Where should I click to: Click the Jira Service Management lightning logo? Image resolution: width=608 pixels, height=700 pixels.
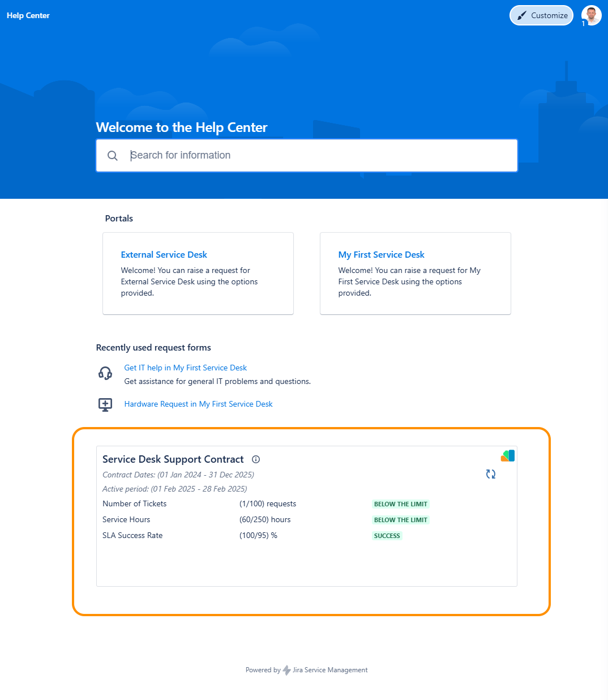click(286, 670)
